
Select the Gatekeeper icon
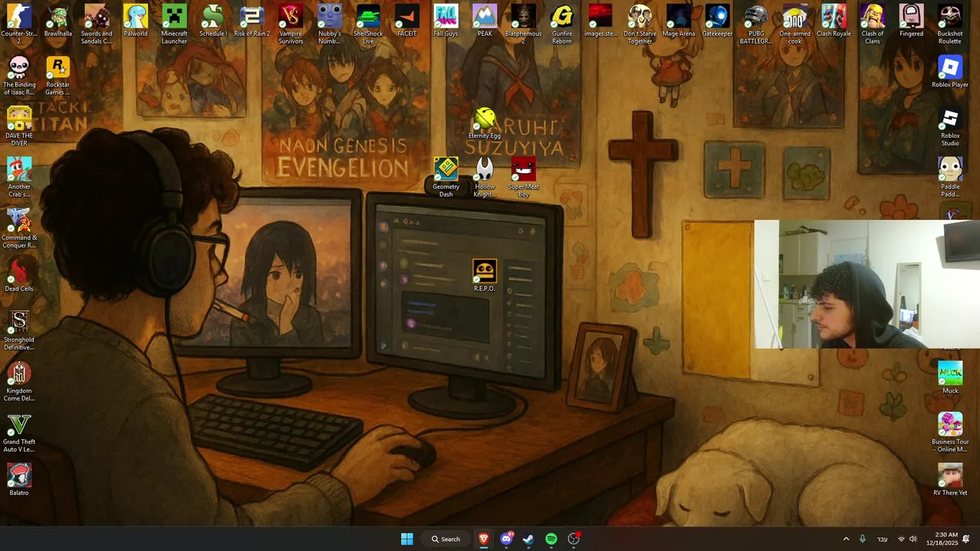(x=717, y=21)
